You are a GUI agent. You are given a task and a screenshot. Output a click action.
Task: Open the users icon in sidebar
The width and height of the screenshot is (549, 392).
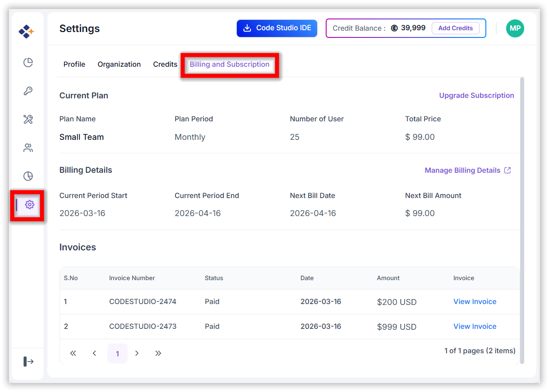click(x=28, y=148)
